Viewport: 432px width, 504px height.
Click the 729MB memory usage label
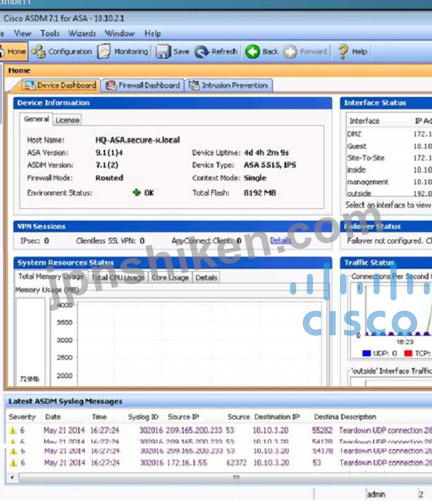[29, 379]
